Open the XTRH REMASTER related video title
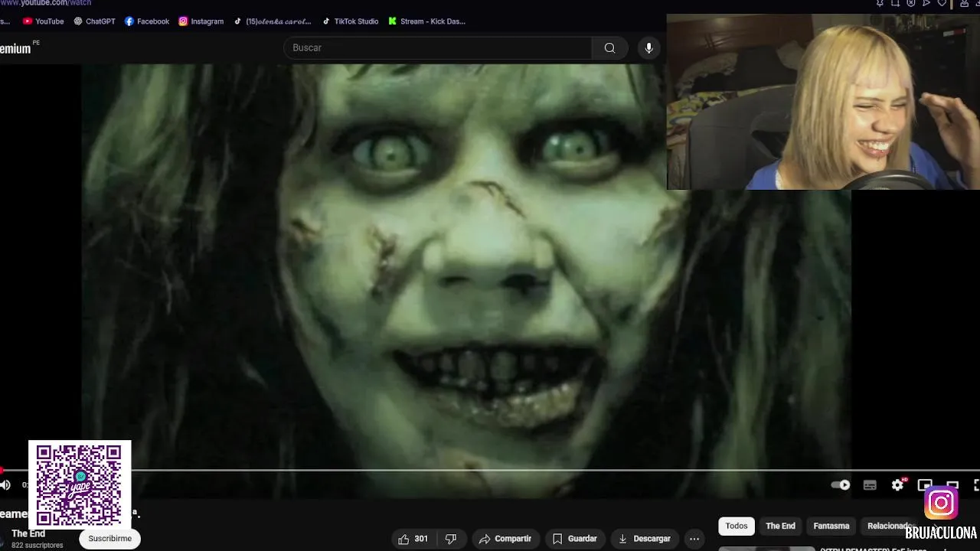 tap(873, 549)
